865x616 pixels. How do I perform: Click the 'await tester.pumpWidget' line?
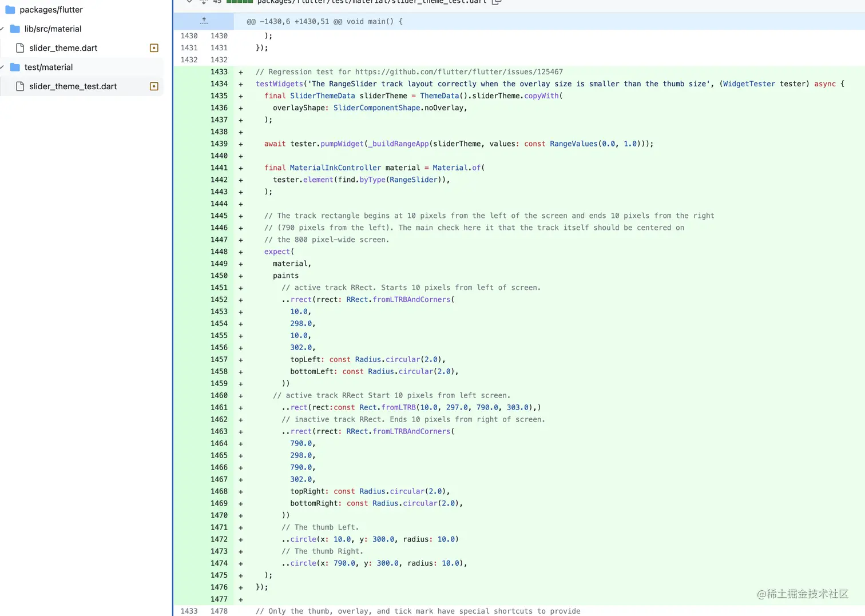(459, 144)
